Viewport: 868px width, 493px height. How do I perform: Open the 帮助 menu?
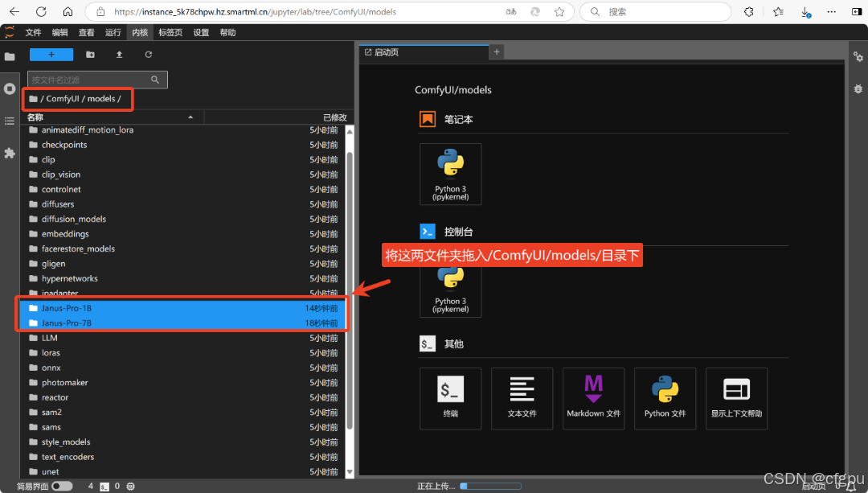227,33
